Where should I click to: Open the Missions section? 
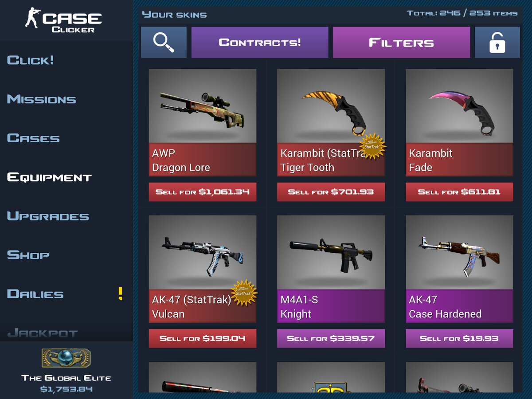(41, 99)
